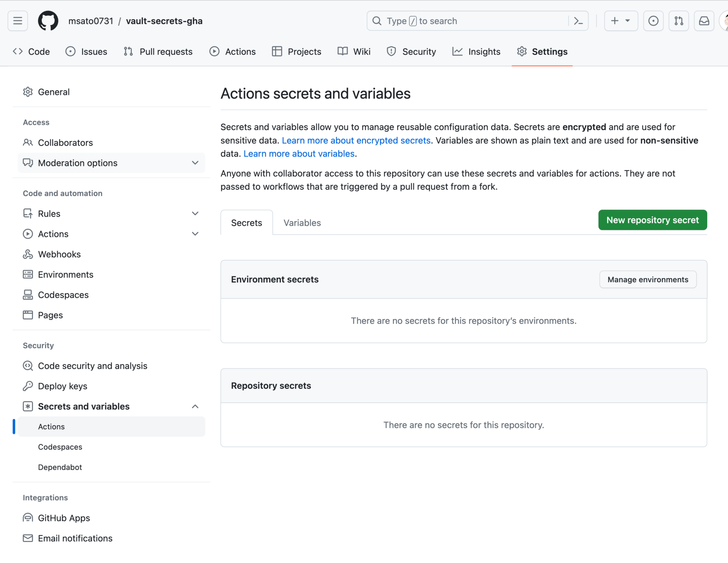Screen dimensions: 728x563
Task: Select Dependabot under Secrets and variables
Action: pyautogui.click(x=60, y=467)
